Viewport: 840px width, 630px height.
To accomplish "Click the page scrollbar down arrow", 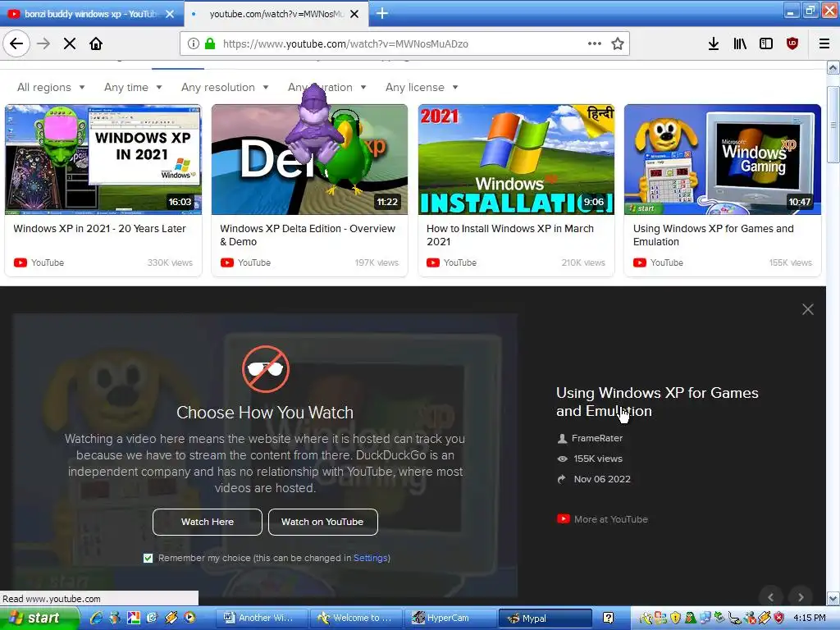I will pyautogui.click(x=833, y=598).
